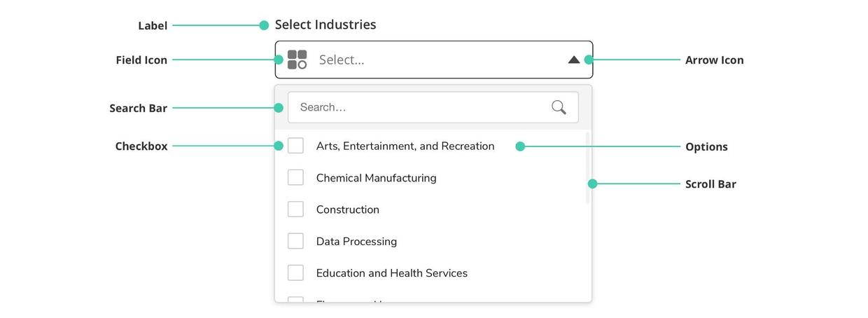The height and width of the screenshot is (318, 868).
Task: Click the bold 'Options' annotation text
Action: [706, 147]
